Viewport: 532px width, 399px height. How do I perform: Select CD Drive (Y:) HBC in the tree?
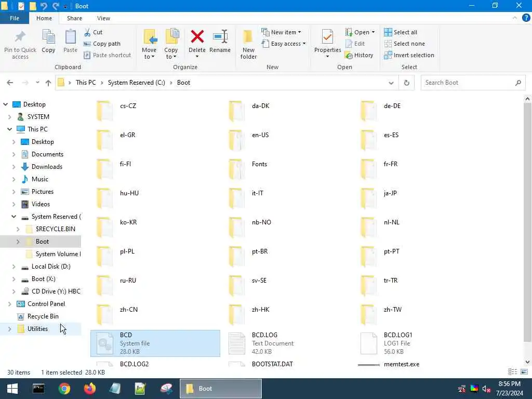click(56, 291)
